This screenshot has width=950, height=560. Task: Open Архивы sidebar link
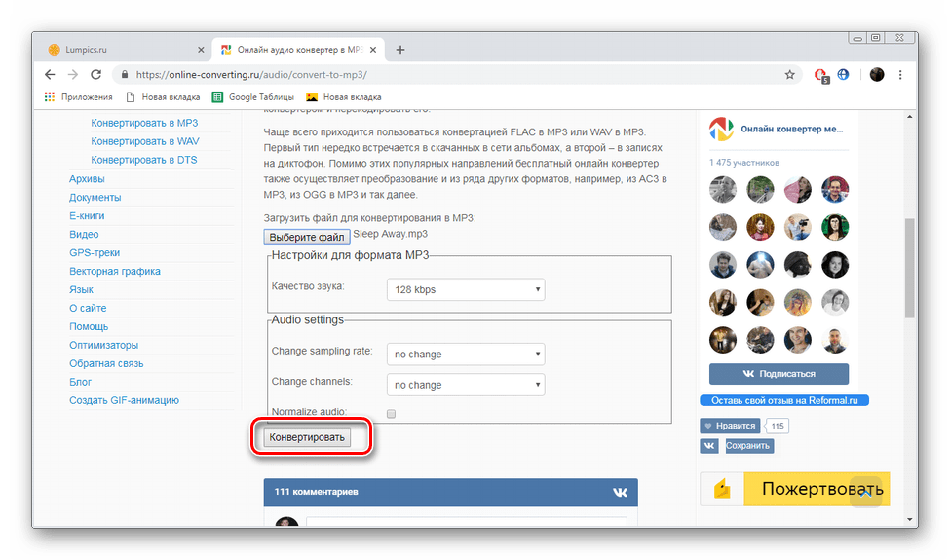[87, 178]
